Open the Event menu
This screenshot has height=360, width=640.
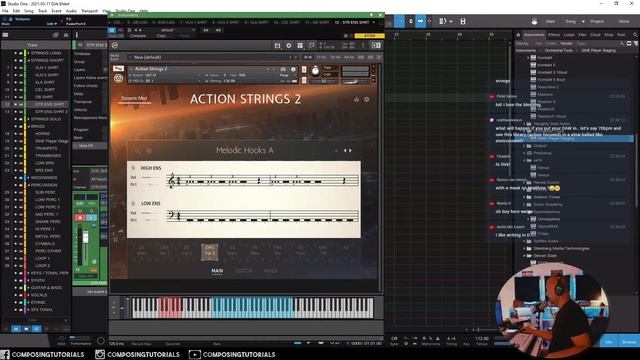point(56,11)
